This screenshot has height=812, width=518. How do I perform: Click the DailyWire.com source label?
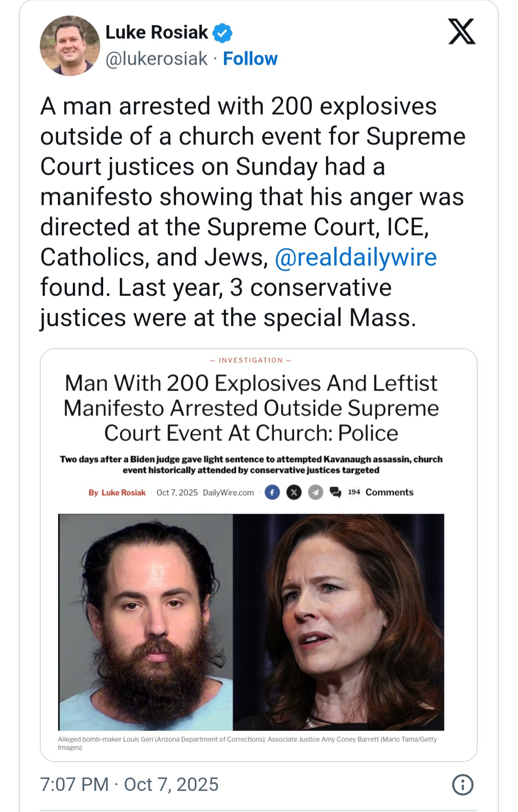(228, 492)
